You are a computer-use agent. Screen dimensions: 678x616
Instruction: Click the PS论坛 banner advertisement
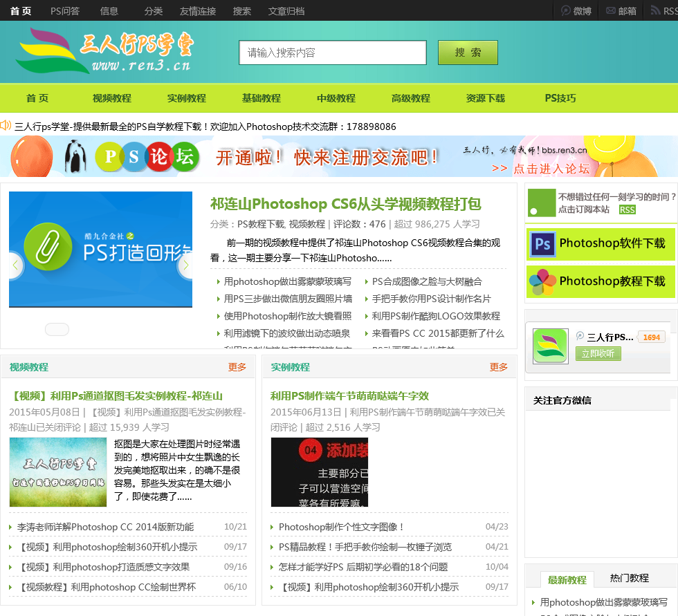[339, 156]
